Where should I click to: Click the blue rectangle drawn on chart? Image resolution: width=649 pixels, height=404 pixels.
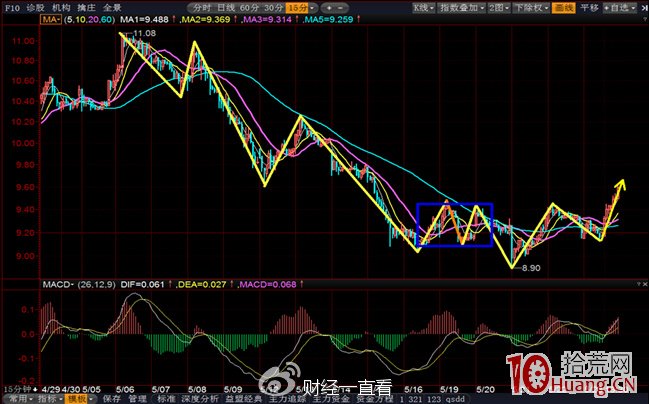454,203
